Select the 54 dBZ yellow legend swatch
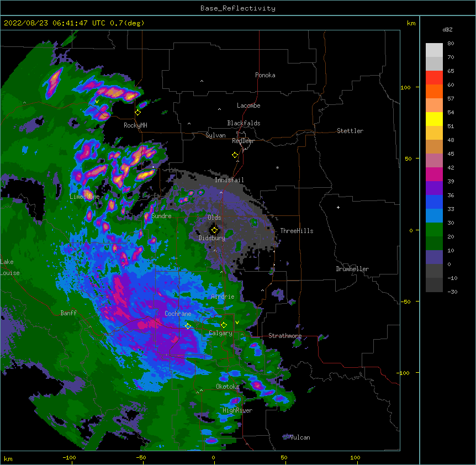The height and width of the screenshot is (465, 476). click(434, 119)
